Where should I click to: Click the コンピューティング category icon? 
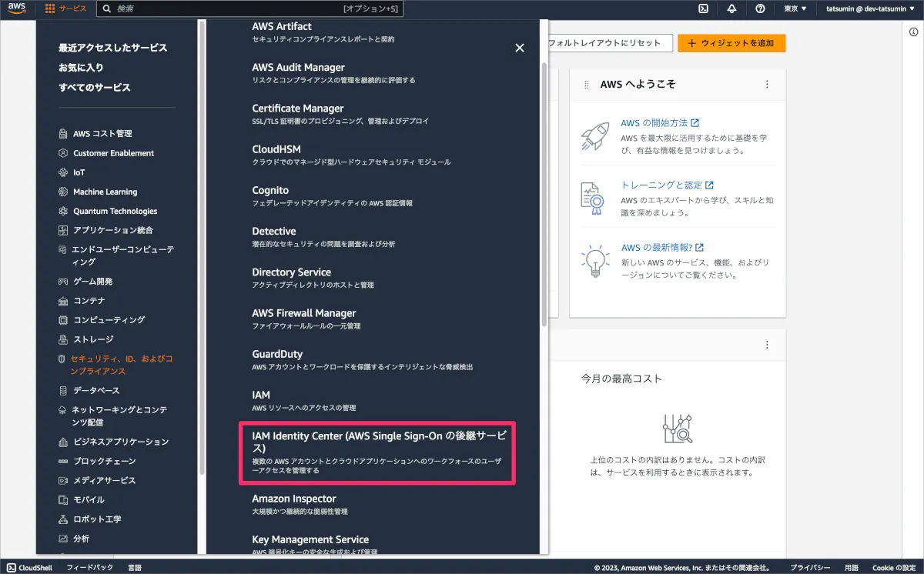pos(64,320)
